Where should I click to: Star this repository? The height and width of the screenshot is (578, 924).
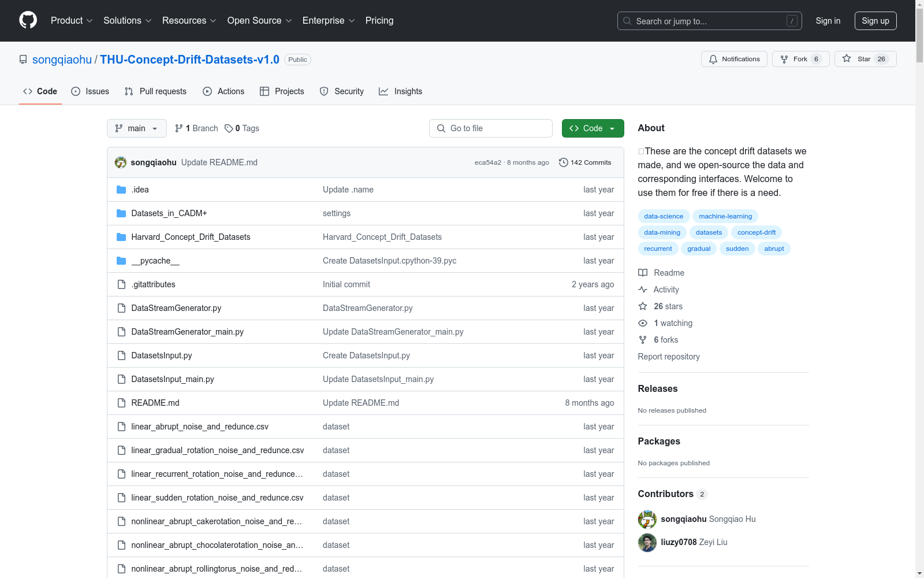865,59
